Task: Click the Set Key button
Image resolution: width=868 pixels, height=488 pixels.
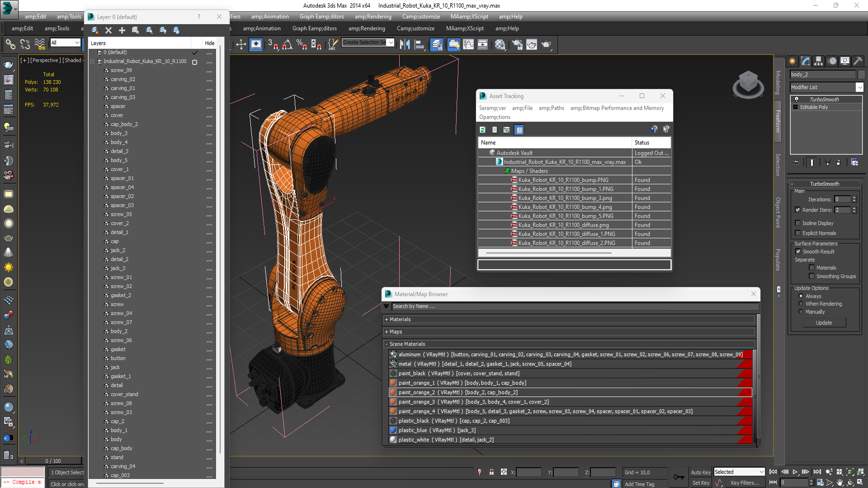Action: (701, 483)
